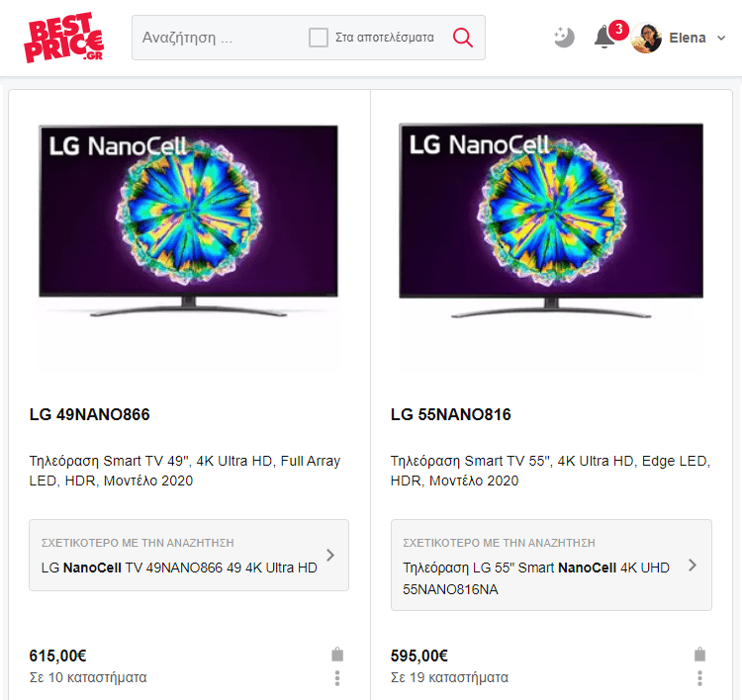
Task: Open more options dots for LG 49NANO866
Action: point(337,678)
